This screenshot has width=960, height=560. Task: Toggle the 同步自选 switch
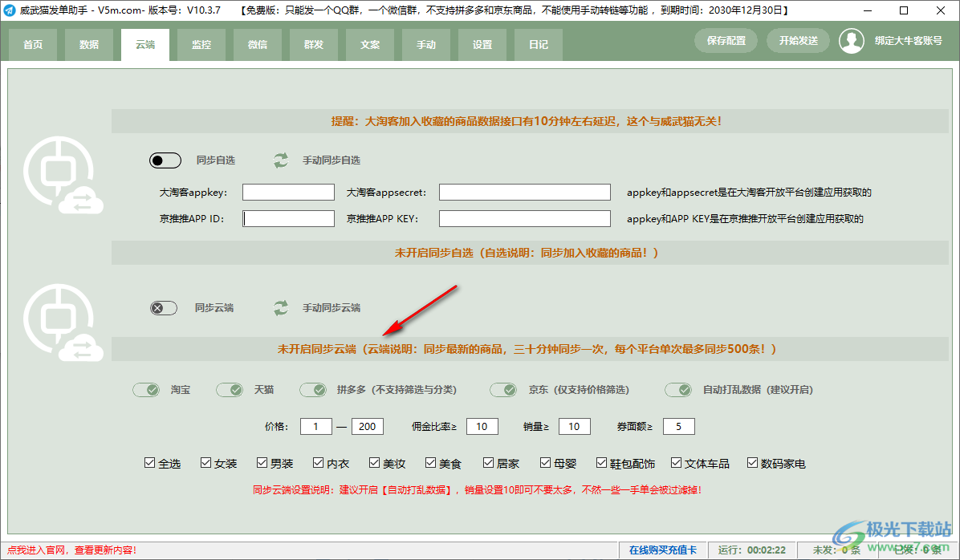165,160
